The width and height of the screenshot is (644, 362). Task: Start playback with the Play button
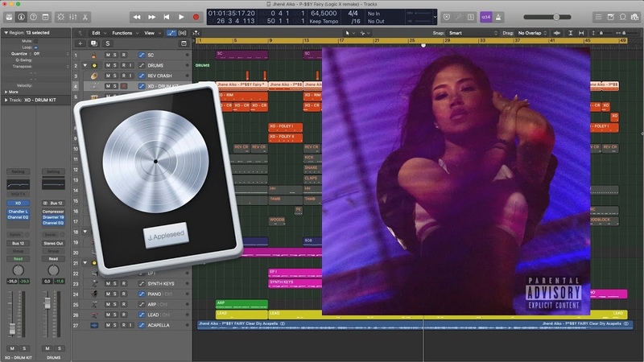[181, 17]
